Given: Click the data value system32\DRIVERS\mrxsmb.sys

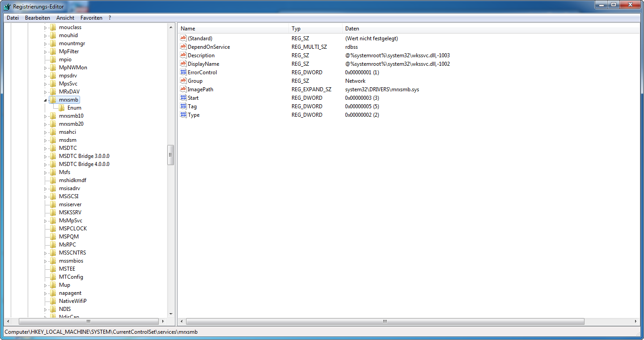Looking at the screenshot, I should 382,89.
